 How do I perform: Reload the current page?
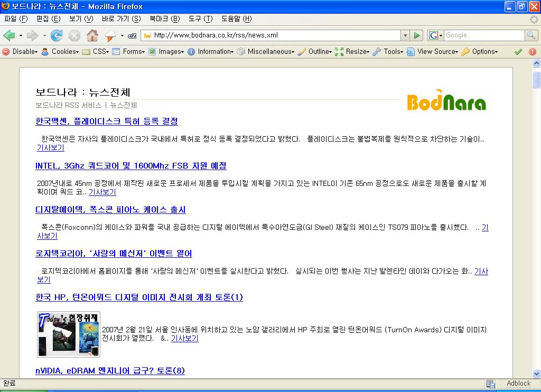point(57,35)
